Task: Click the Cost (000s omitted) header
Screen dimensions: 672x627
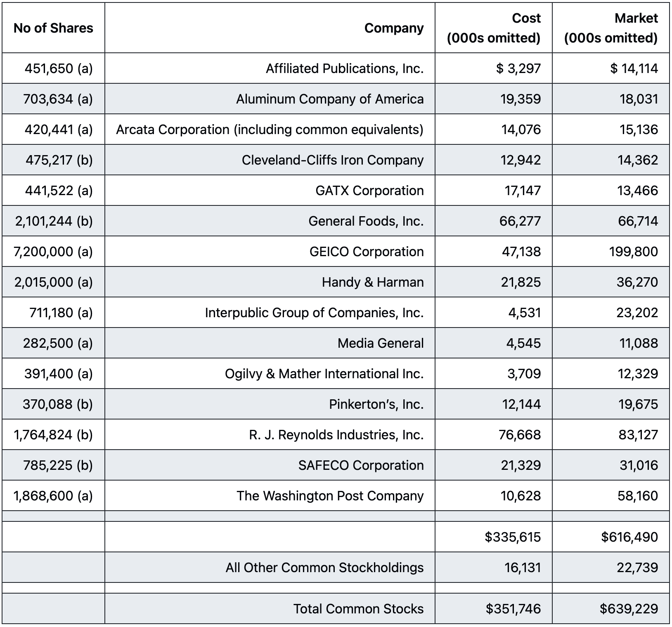Action: [494, 28]
